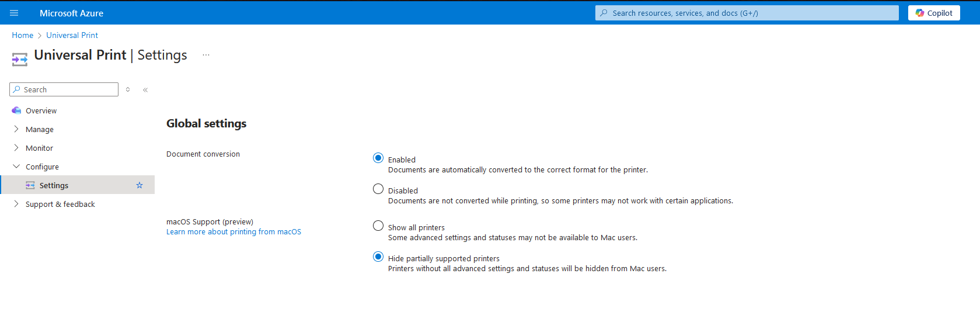Favorite the Settings item with star icon

139,185
